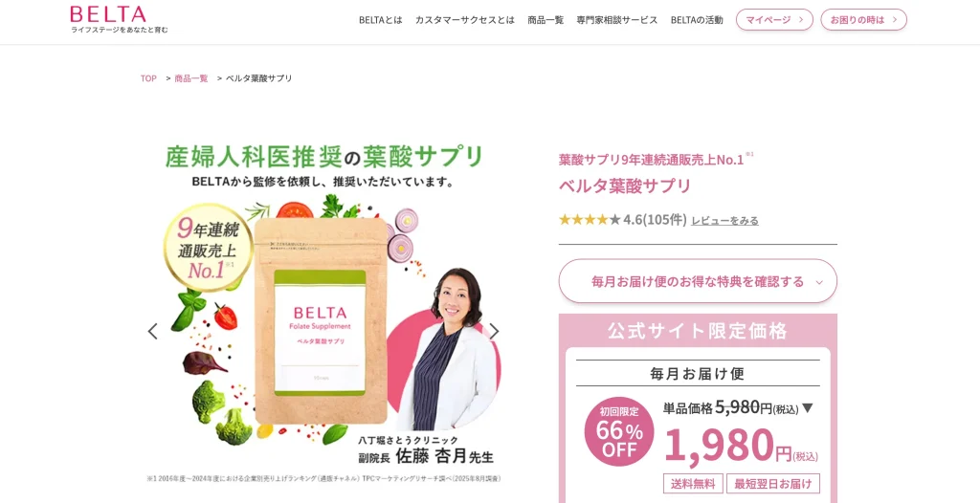Open BELTAの活動 navigation item
The image size is (980, 503).
[x=697, y=20]
